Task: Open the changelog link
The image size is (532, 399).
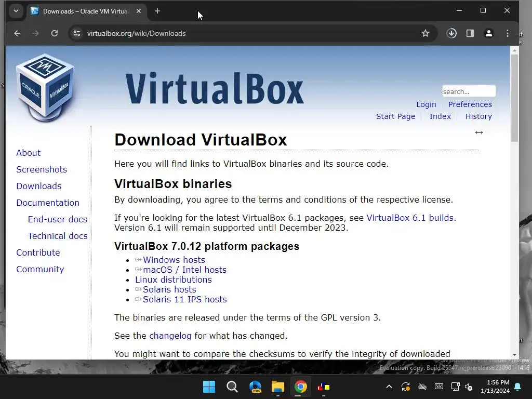Action: (x=170, y=336)
